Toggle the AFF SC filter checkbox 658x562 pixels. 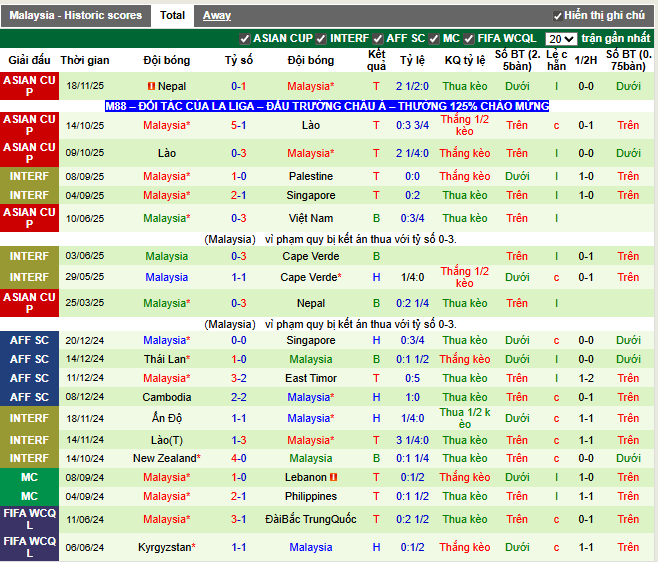[x=378, y=39]
